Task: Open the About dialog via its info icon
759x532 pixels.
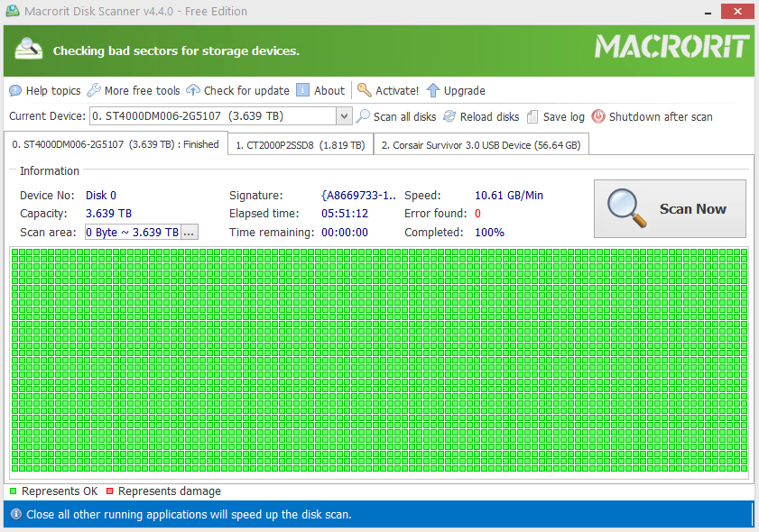Action: (x=301, y=90)
